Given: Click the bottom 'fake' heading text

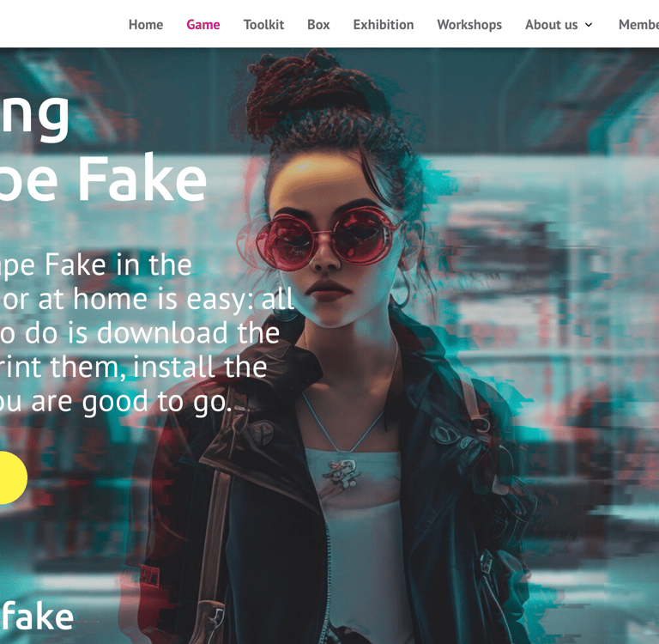Looking at the screenshot, I should [37, 617].
